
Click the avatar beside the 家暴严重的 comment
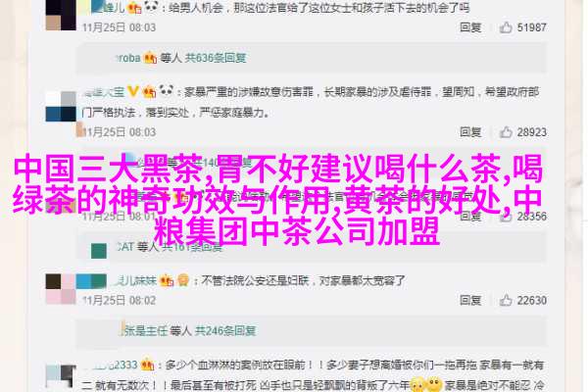[x=61, y=106]
